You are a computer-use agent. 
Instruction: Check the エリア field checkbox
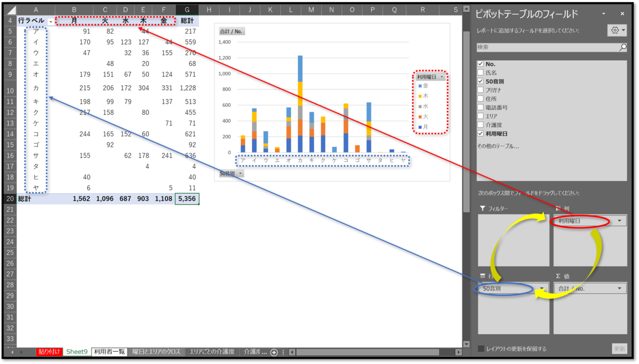pos(481,116)
